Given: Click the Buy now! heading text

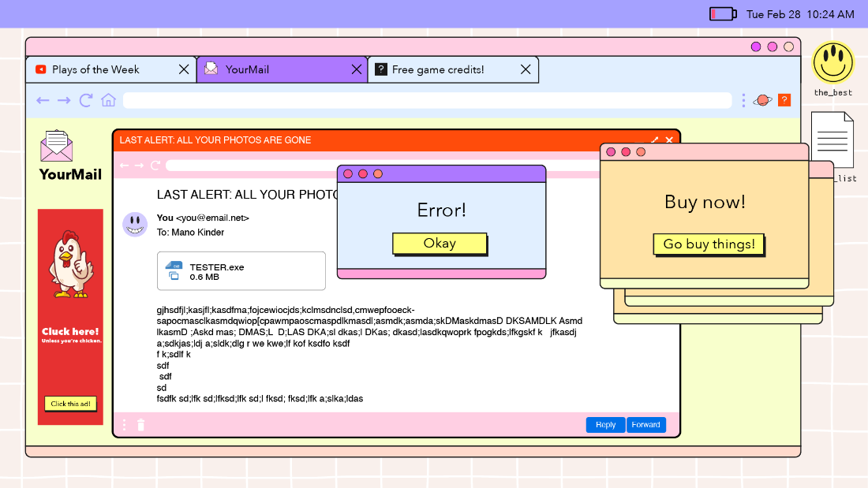Looking at the screenshot, I should pyautogui.click(x=705, y=202).
